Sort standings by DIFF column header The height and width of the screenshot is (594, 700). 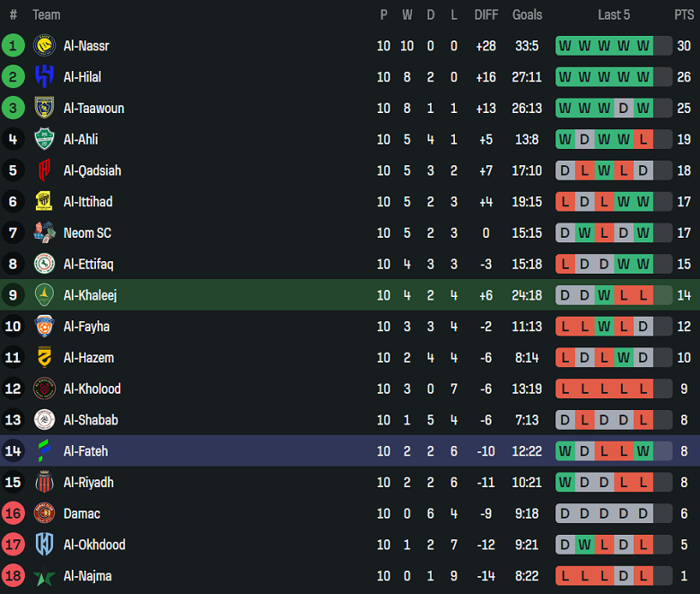(x=486, y=14)
